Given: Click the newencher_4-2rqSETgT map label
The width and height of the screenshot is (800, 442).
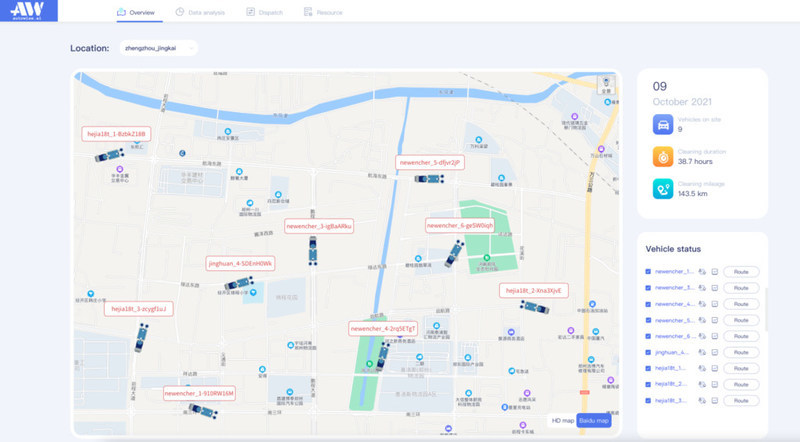Looking at the screenshot, I should coord(382,328).
